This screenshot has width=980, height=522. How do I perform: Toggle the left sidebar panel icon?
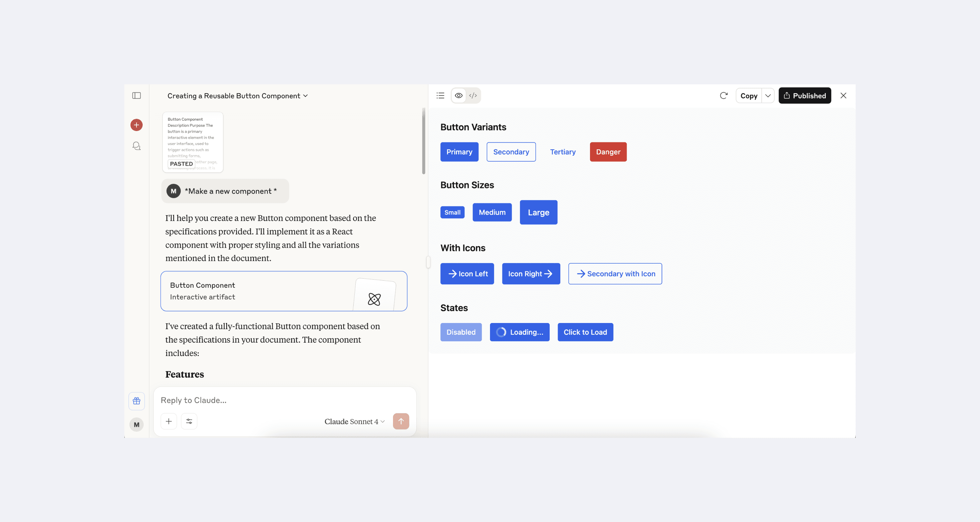point(137,95)
